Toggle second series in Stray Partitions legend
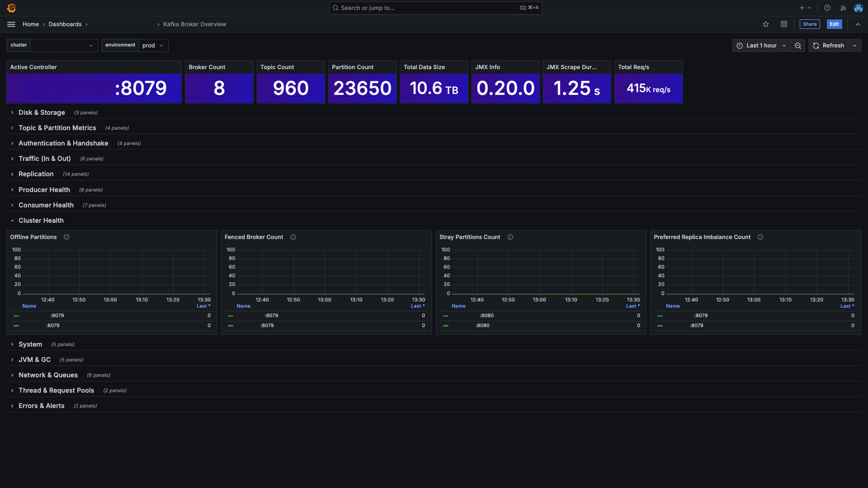This screenshot has height=488, width=868. 482,326
